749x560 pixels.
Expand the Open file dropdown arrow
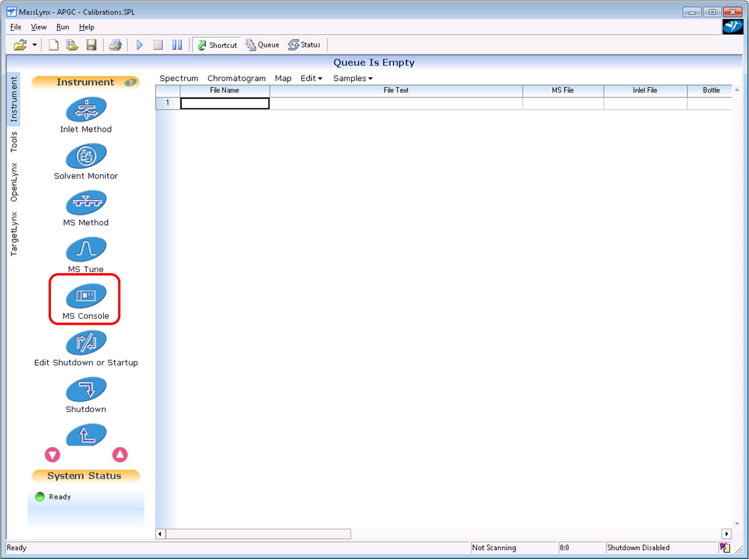(x=35, y=45)
